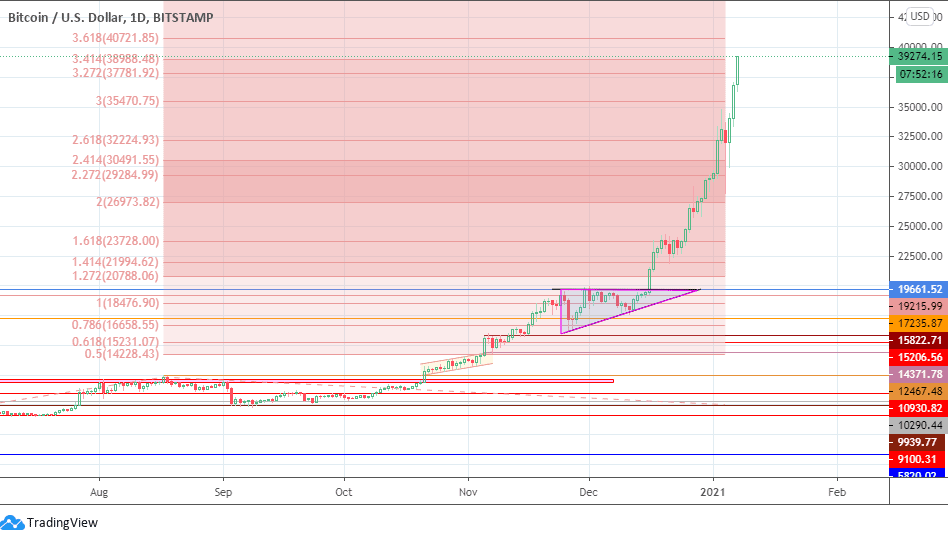The image size is (948, 541).
Task: Select the 0.786(16658.55) Fibonacci label
Action: coord(115,325)
